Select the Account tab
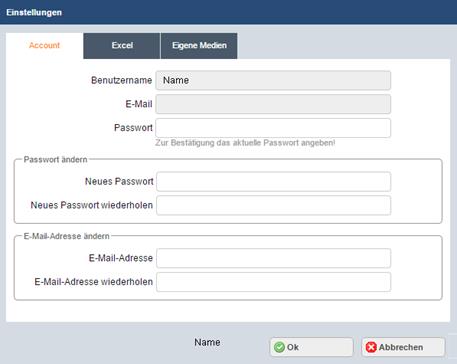Viewport: 457px width, 364px height. point(44,46)
